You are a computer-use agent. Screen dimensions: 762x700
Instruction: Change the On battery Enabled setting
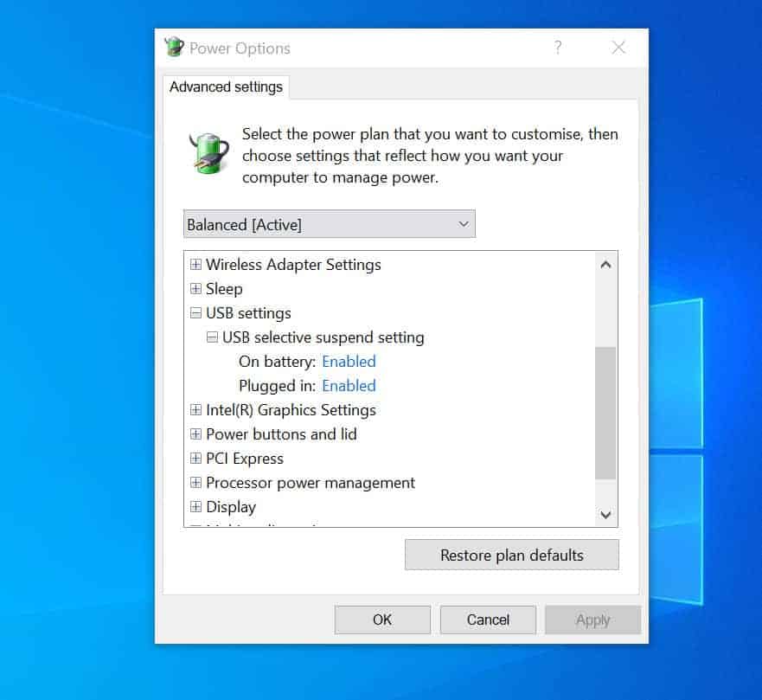click(349, 362)
